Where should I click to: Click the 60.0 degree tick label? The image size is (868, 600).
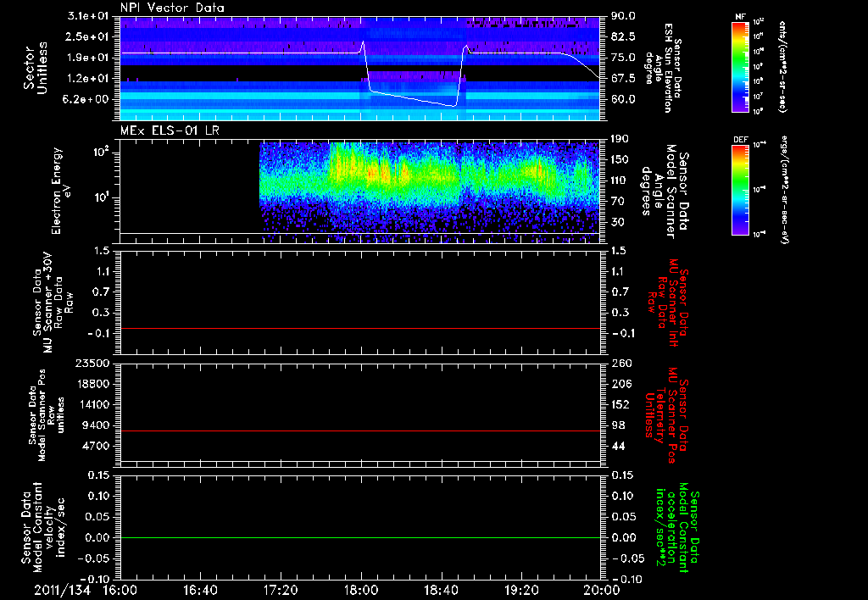623,99
